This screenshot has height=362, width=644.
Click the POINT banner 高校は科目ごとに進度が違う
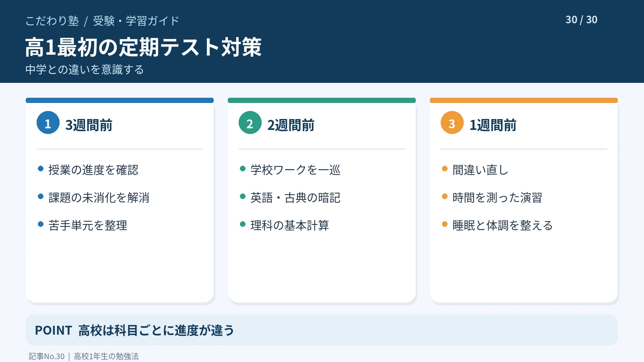[x=322, y=330]
